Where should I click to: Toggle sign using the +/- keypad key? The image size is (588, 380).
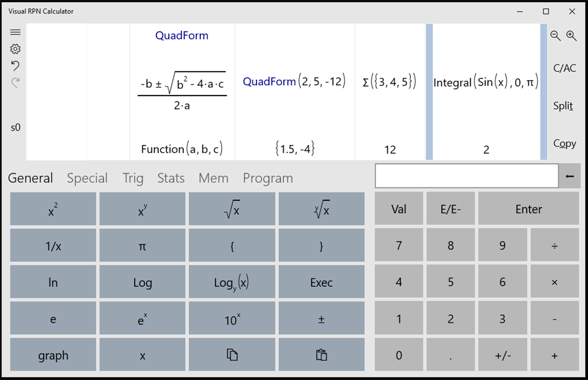tap(503, 355)
